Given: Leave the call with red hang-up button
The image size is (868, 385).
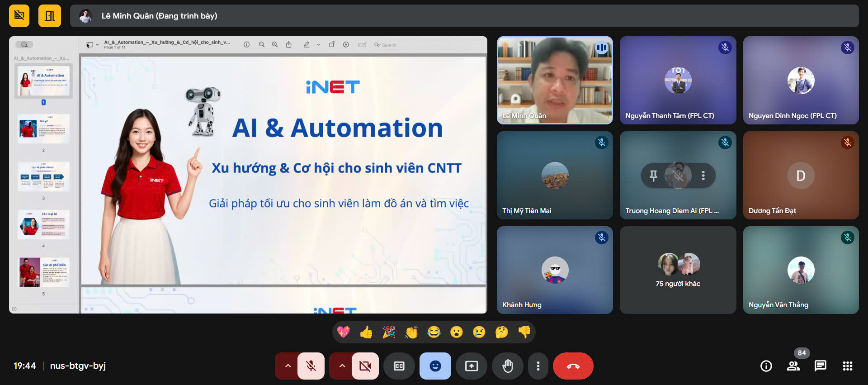Looking at the screenshot, I should [x=573, y=366].
